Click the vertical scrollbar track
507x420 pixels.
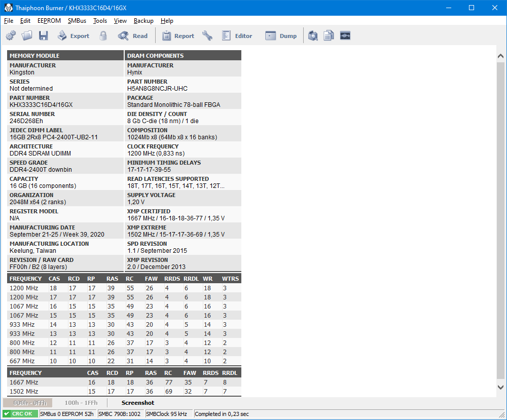500,220
